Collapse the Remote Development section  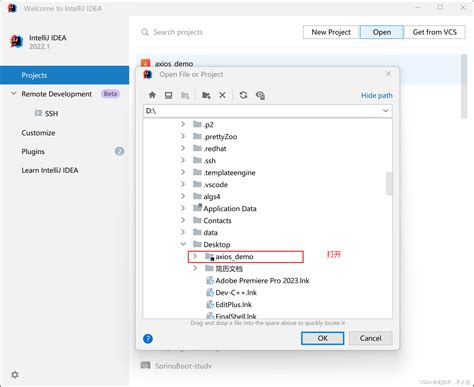coord(14,94)
